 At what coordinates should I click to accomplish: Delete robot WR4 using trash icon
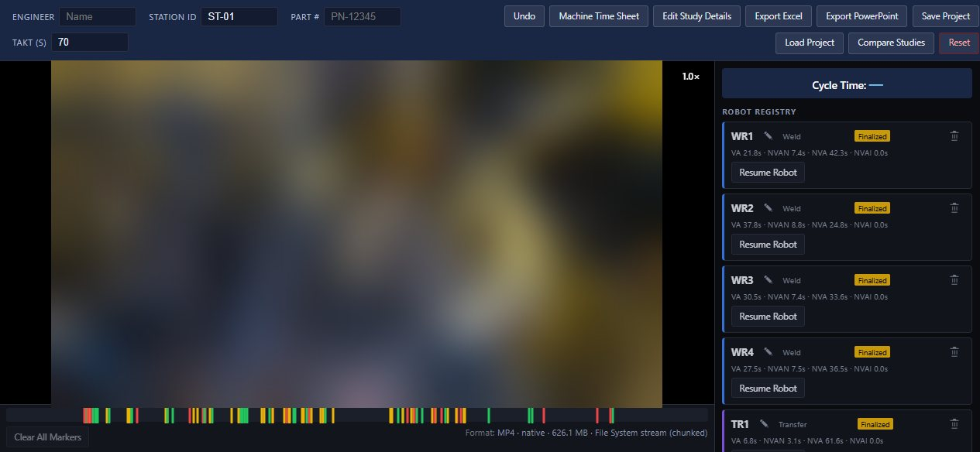(954, 352)
